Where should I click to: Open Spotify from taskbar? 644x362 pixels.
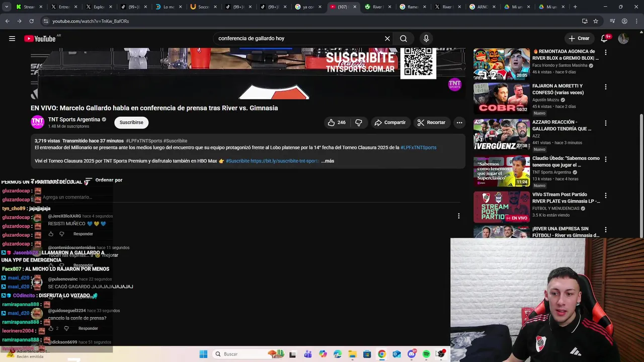pos(426,354)
